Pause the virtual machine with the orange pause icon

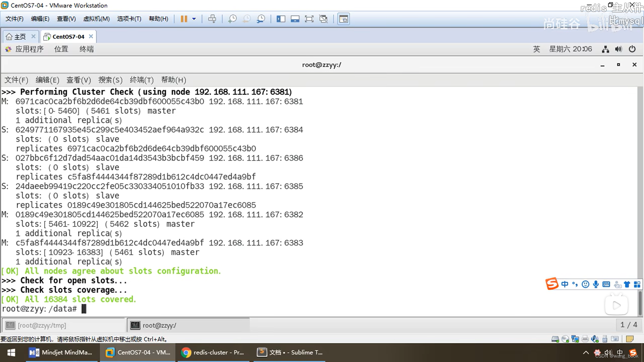[x=183, y=19]
